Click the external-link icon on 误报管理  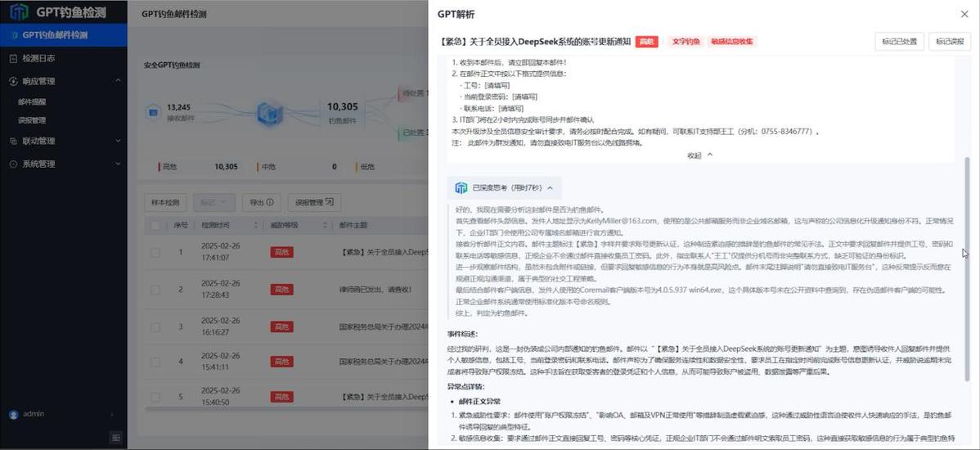click(x=330, y=203)
